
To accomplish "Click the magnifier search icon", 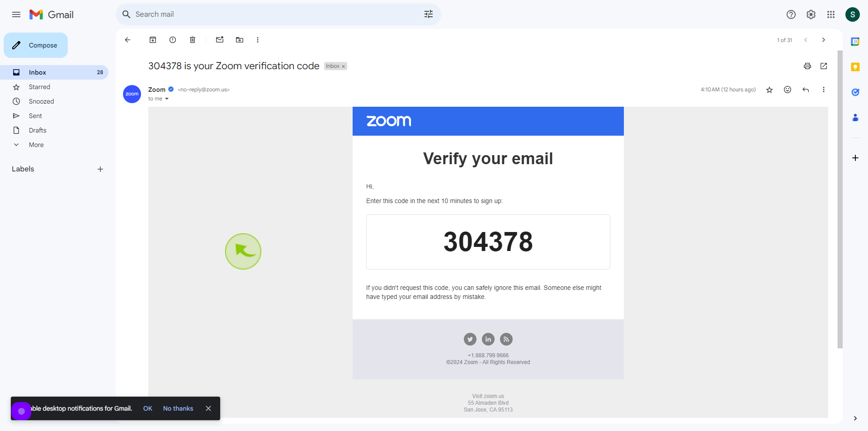I will (x=127, y=14).
